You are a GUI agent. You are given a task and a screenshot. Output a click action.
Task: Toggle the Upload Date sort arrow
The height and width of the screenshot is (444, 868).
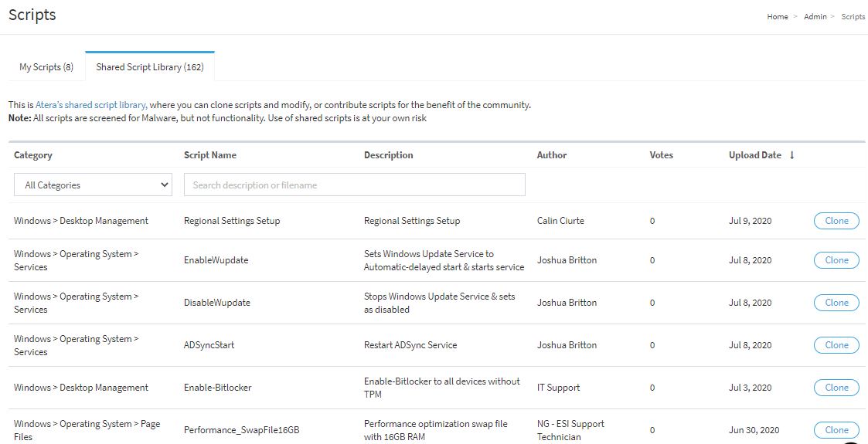click(x=791, y=155)
